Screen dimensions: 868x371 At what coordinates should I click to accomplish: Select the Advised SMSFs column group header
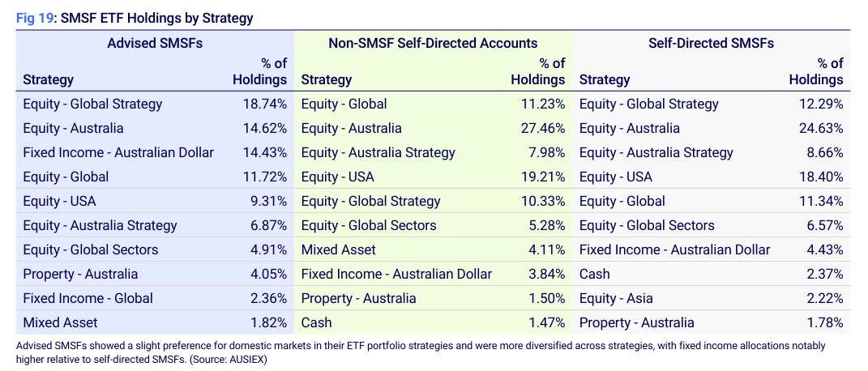[x=155, y=44]
